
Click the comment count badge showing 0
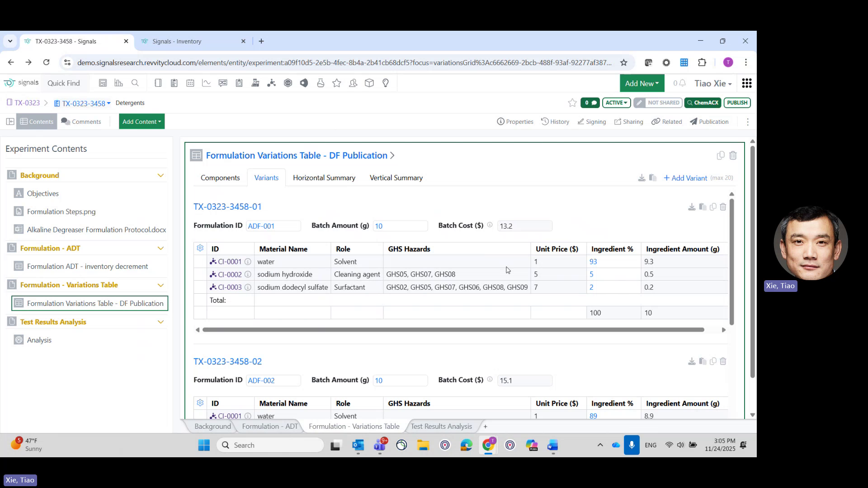[x=590, y=103]
